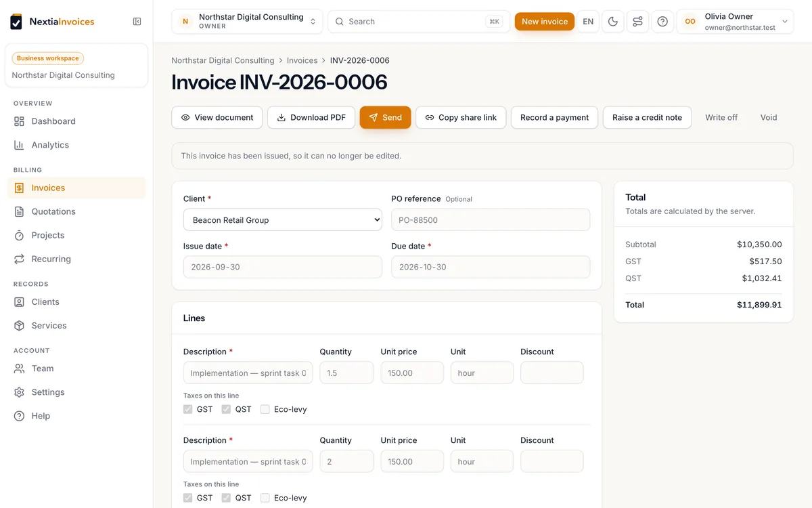The image size is (812, 508).
Task: Click the Write off button
Action: point(721,117)
